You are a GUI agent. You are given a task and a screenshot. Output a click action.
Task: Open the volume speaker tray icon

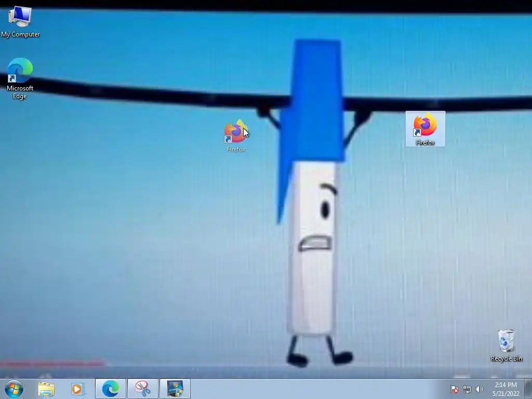pos(479,389)
